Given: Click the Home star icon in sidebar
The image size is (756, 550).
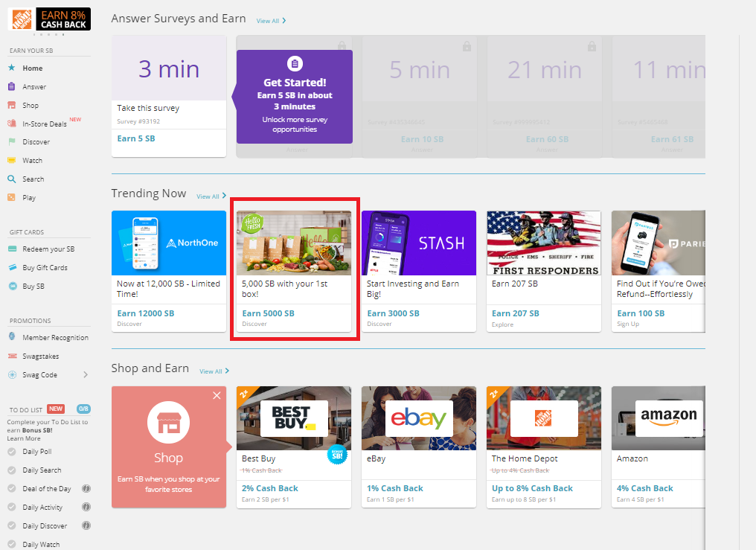Looking at the screenshot, I should click(x=12, y=68).
